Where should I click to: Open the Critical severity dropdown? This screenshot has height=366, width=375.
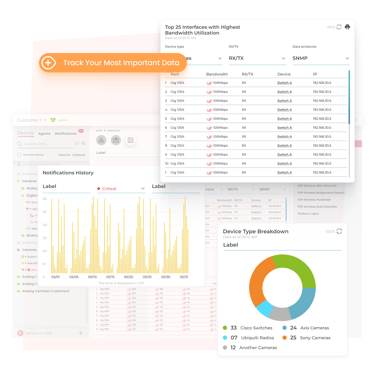click(x=121, y=189)
